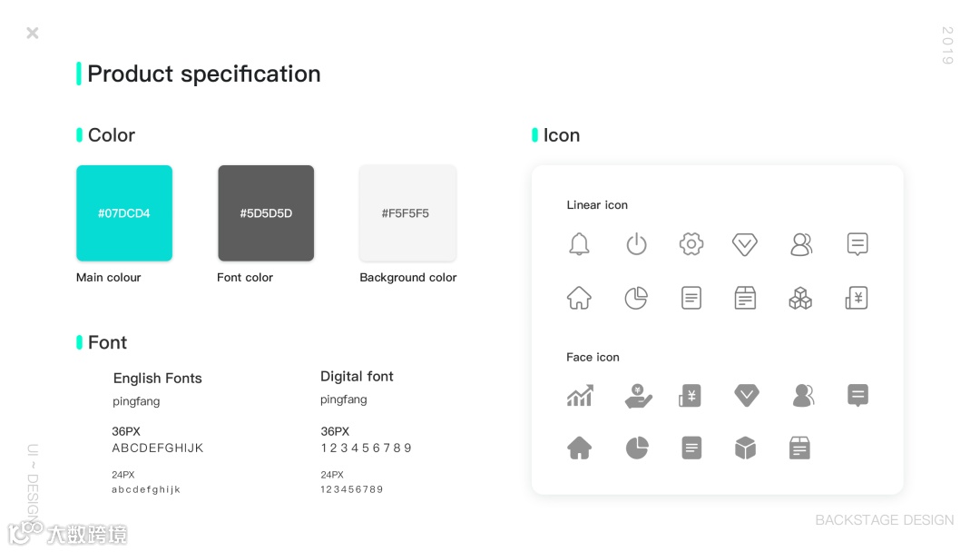Click the filled cube icon

(746, 448)
